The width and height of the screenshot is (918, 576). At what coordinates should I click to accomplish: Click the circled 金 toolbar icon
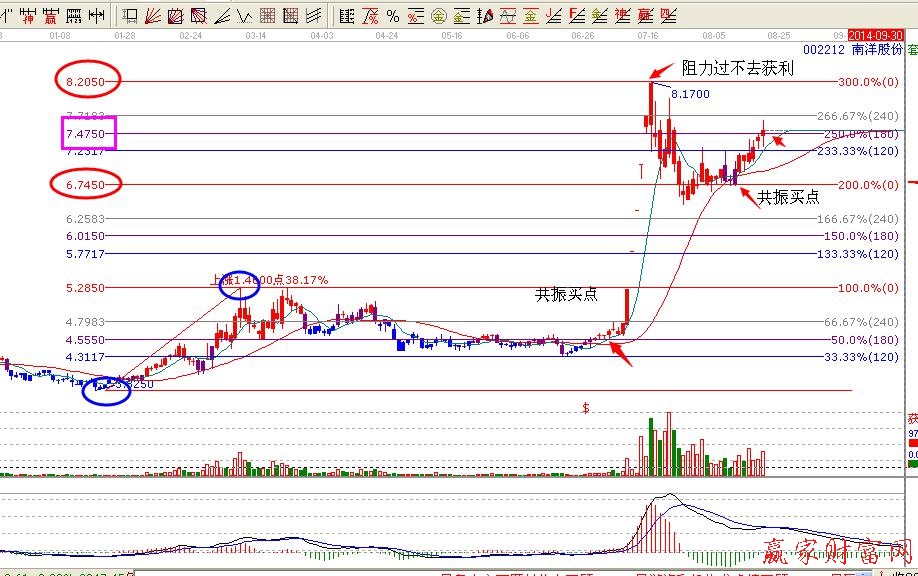[x=437, y=16]
